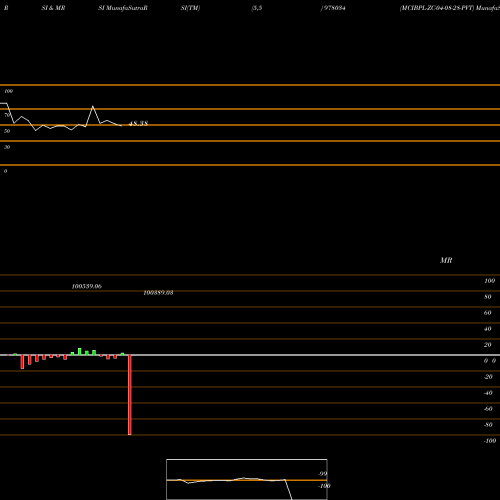Click the 'SI MunafaSutraR' header label
The width and height of the screenshot is (500, 500).
coord(123,8)
